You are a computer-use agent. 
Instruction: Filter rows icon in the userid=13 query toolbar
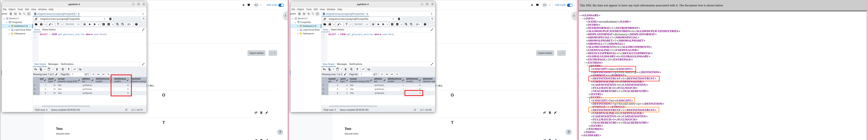coord(58,24)
